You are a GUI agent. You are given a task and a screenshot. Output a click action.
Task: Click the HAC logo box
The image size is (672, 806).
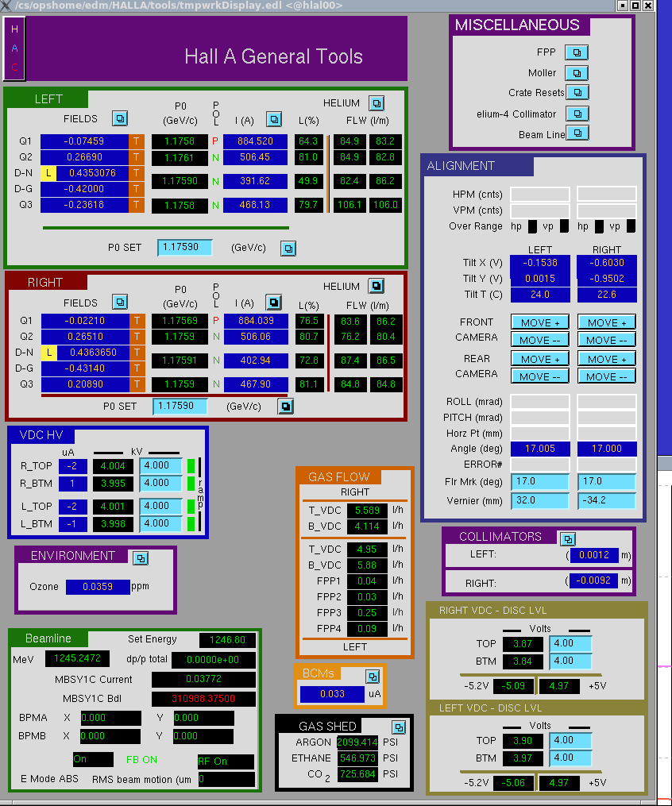(14, 48)
